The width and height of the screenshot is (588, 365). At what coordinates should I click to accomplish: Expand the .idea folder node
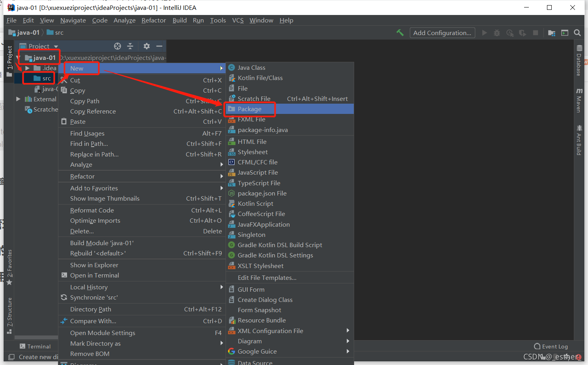(x=27, y=68)
